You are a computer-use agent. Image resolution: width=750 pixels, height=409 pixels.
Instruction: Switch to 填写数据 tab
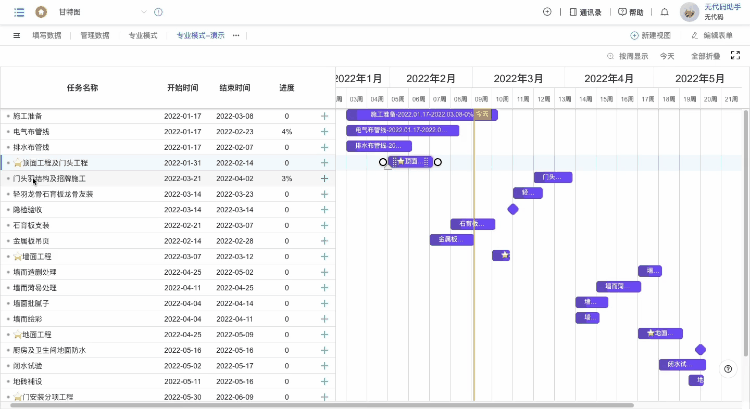[47, 35]
